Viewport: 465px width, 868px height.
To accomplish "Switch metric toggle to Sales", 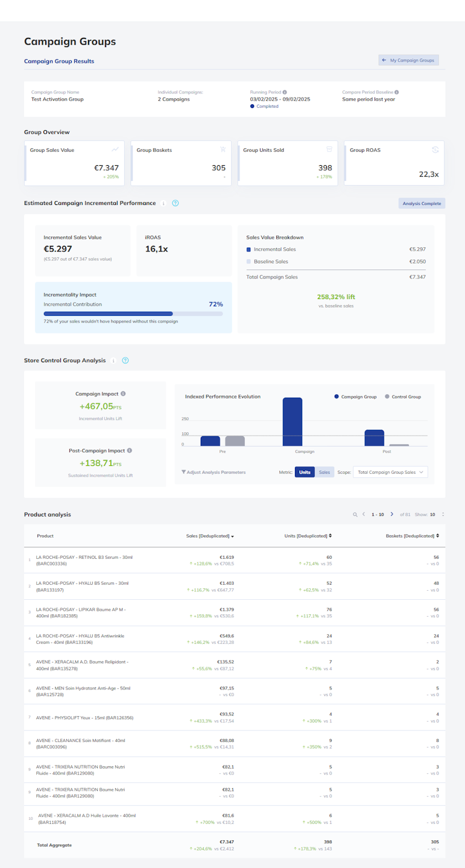I will click(324, 472).
